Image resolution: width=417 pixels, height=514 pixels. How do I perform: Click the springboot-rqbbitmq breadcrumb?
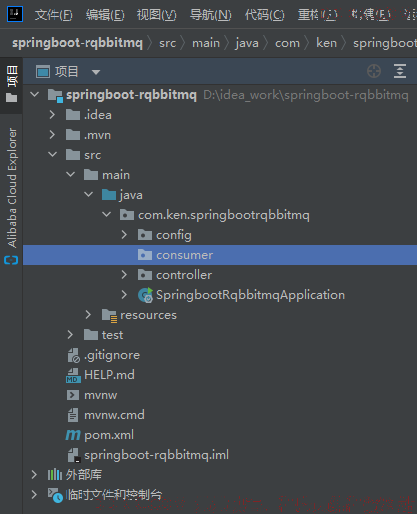tap(77, 43)
